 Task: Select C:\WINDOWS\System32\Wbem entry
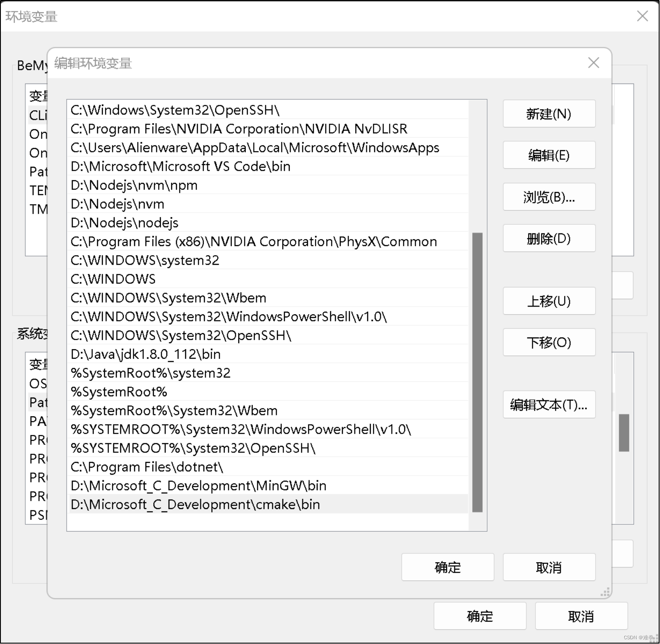[269, 297]
